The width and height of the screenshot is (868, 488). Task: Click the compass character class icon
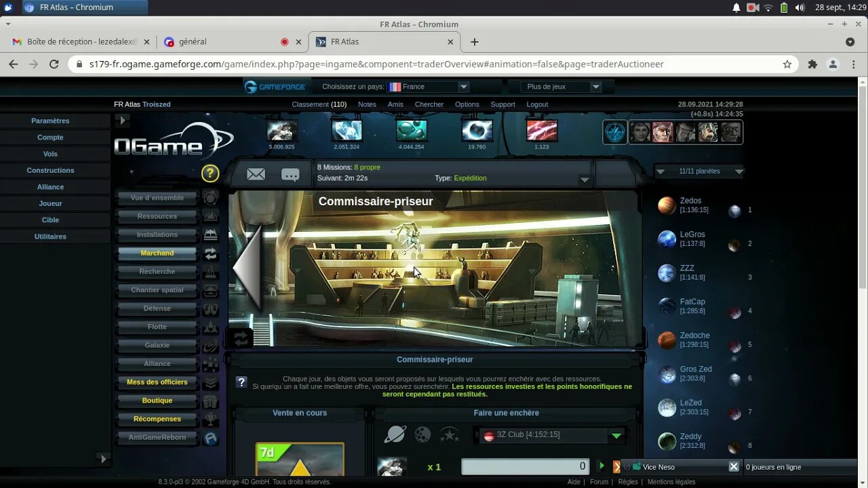point(615,132)
